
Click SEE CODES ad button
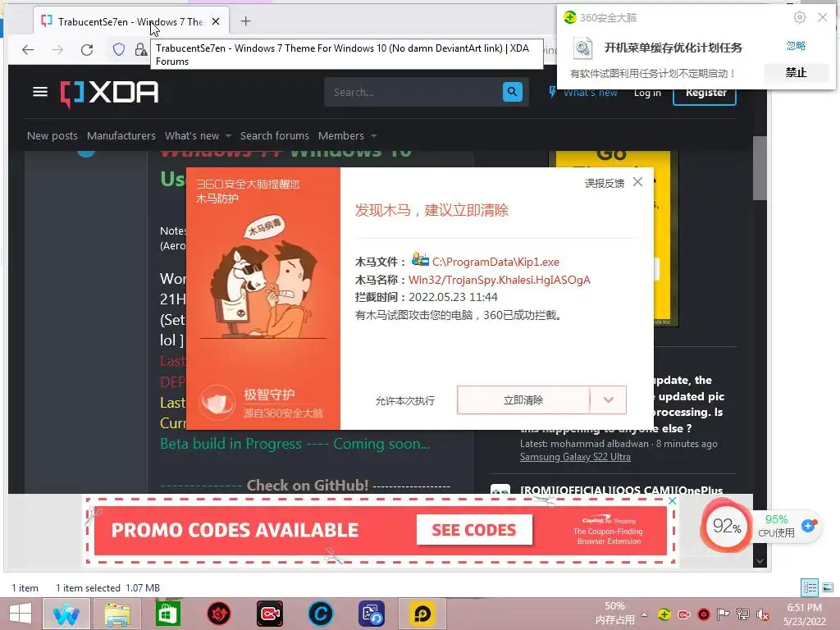(x=474, y=530)
